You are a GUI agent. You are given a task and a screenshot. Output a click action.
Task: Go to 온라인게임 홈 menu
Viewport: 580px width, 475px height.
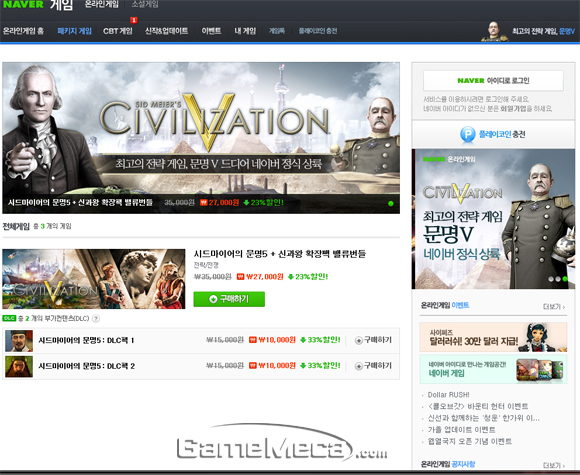(x=23, y=31)
